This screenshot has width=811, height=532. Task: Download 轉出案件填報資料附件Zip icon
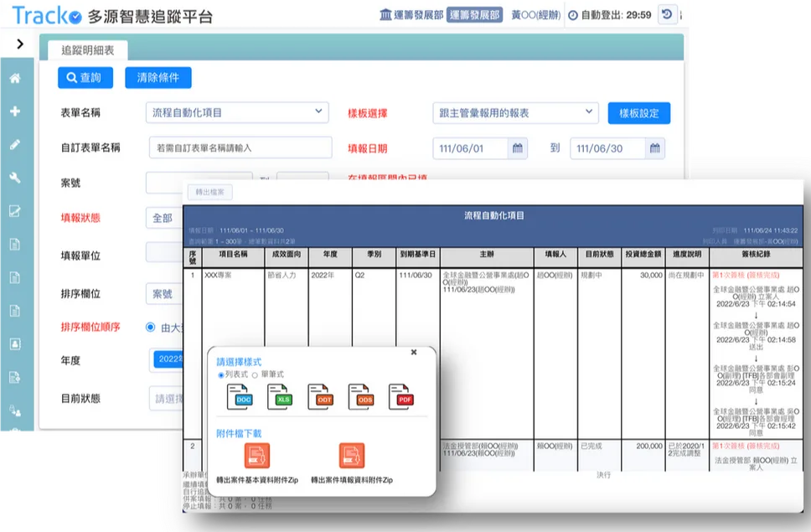(x=352, y=456)
